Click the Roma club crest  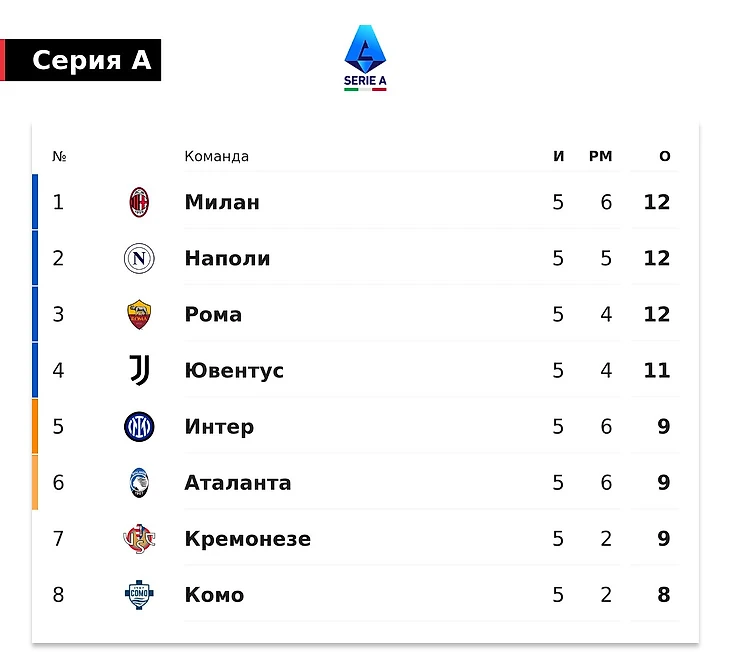click(x=139, y=314)
